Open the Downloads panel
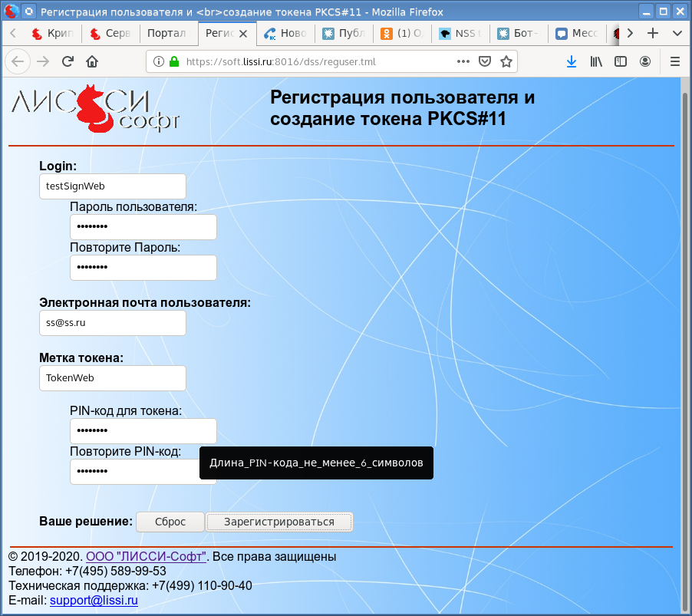The width and height of the screenshot is (692, 616). point(571,61)
